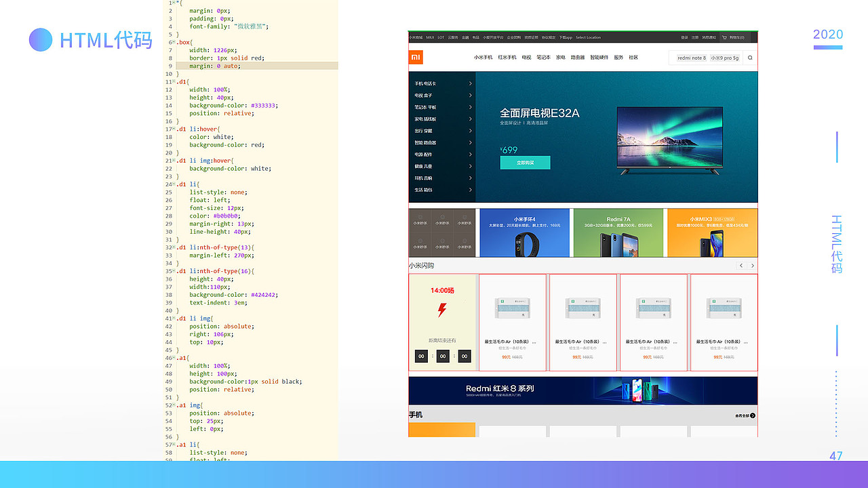Expand the 出行 穿戴 category chevron
Viewport: 868px width, 488px height.
(470, 131)
